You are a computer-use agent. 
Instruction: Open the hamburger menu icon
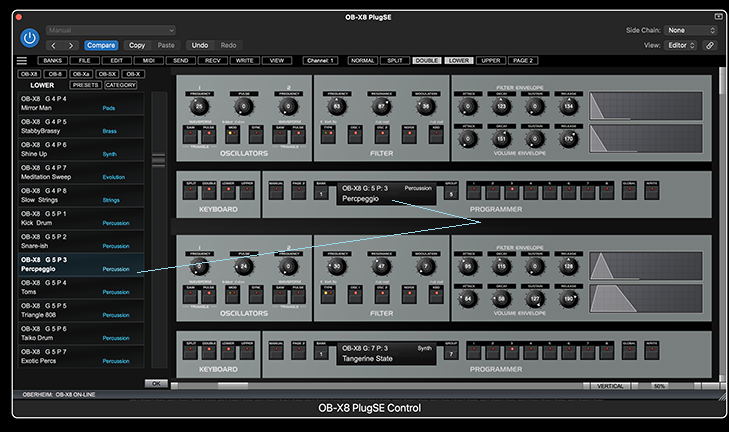[x=22, y=60]
